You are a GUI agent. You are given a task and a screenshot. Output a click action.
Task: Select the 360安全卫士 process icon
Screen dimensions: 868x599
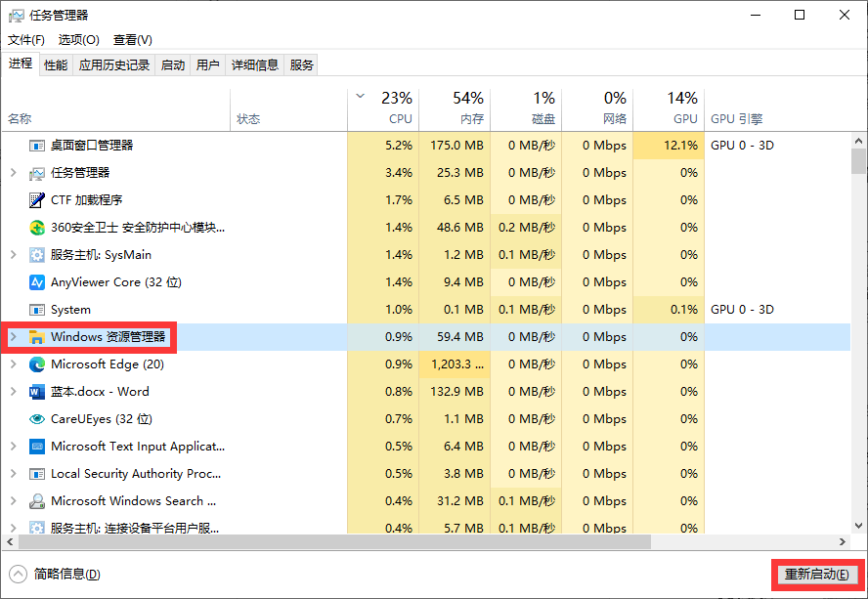[x=36, y=227]
